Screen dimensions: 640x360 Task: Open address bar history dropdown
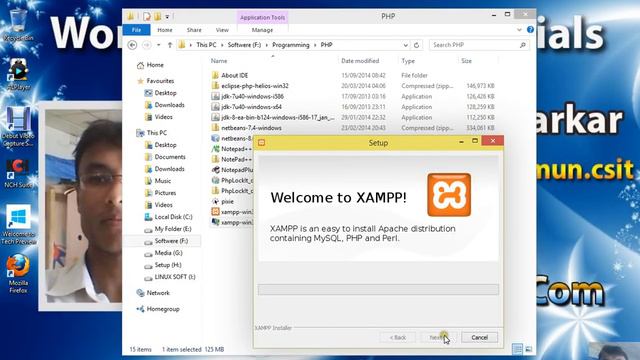pyautogui.click(x=405, y=45)
